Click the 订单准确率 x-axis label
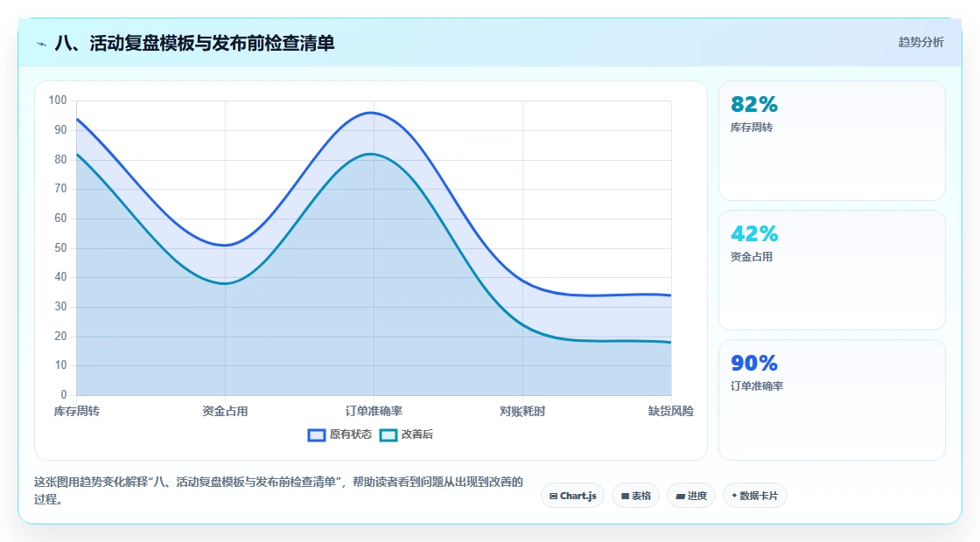Image resolution: width=980 pixels, height=542 pixels. pos(374,411)
